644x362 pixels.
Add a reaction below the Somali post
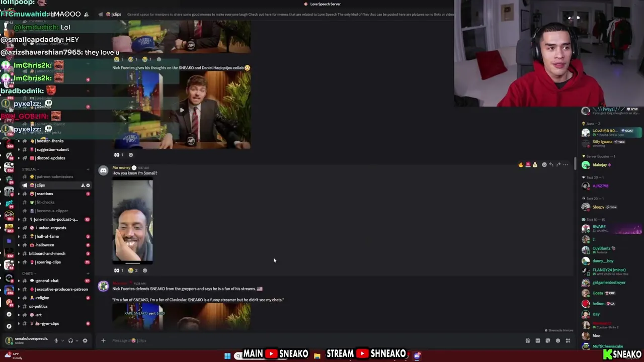pyautogui.click(x=145, y=270)
